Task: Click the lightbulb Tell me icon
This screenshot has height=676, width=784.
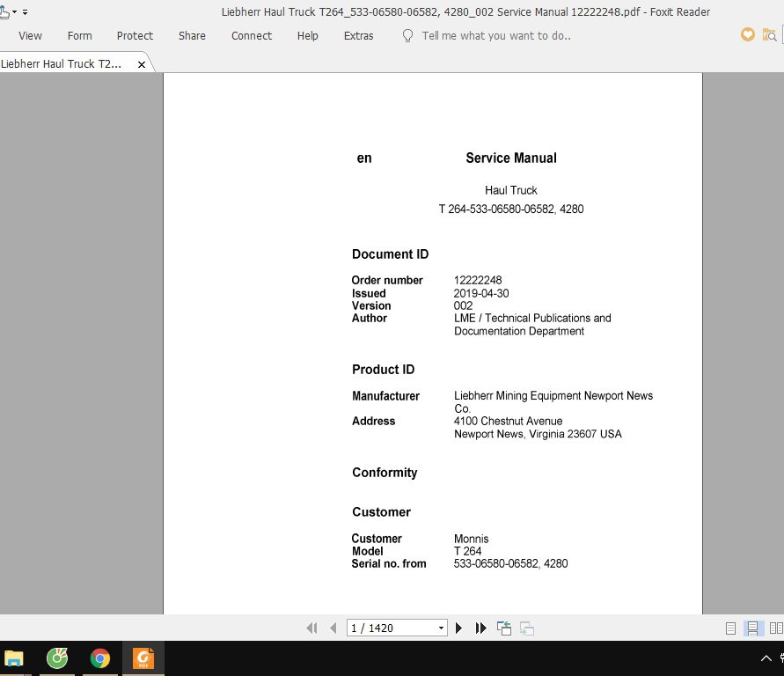Action: click(x=408, y=35)
